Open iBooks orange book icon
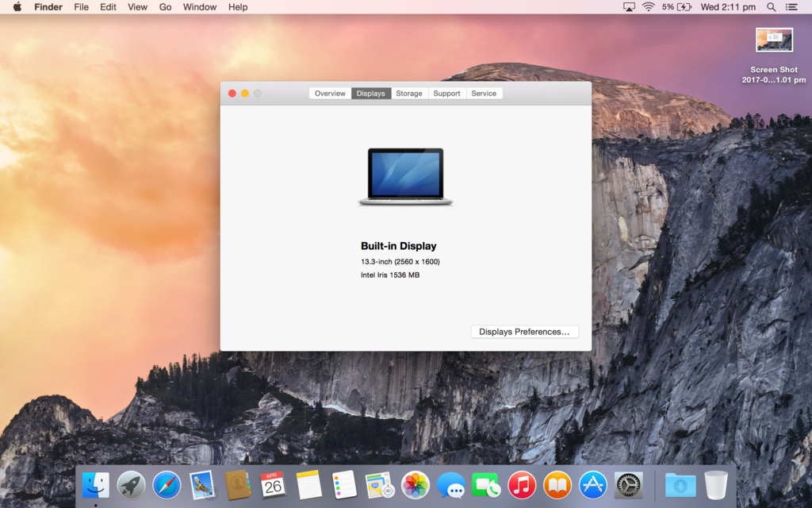The image size is (812, 508). pyautogui.click(x=557, y=486)
